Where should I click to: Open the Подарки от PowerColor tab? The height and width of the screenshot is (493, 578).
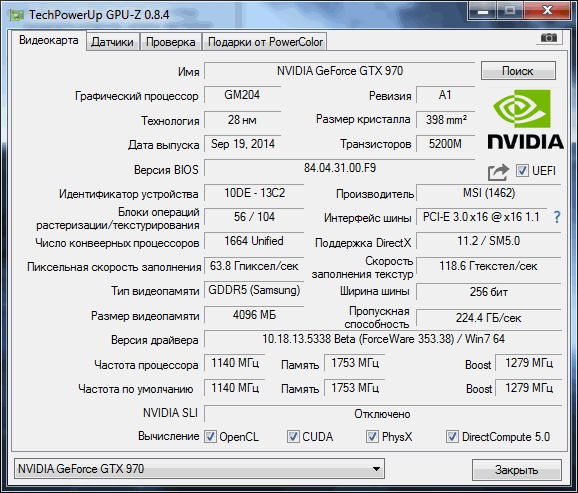(265, 42)
